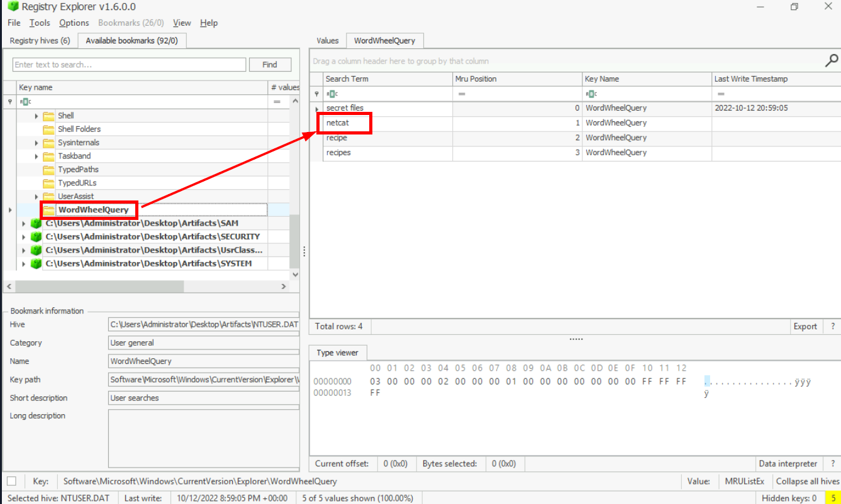Click the SECURITY hive icon

tap(36, 237)
